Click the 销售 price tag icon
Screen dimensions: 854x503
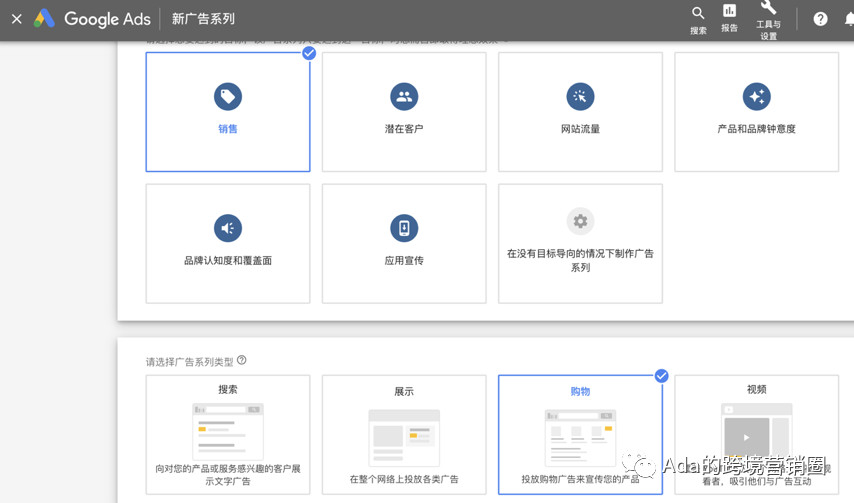228,96
